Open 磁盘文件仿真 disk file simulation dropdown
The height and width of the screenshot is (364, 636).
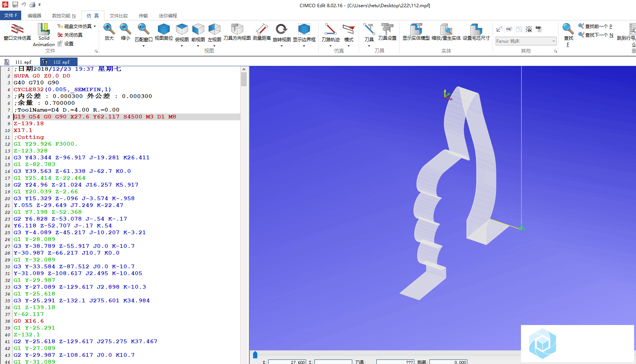tap(77, 26)
